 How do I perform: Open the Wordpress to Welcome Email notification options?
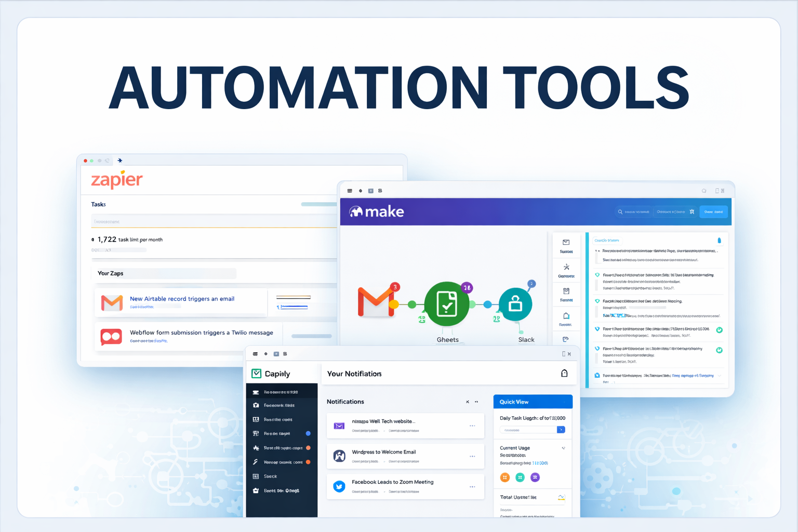pyautogui.click(x=472, y=456)
